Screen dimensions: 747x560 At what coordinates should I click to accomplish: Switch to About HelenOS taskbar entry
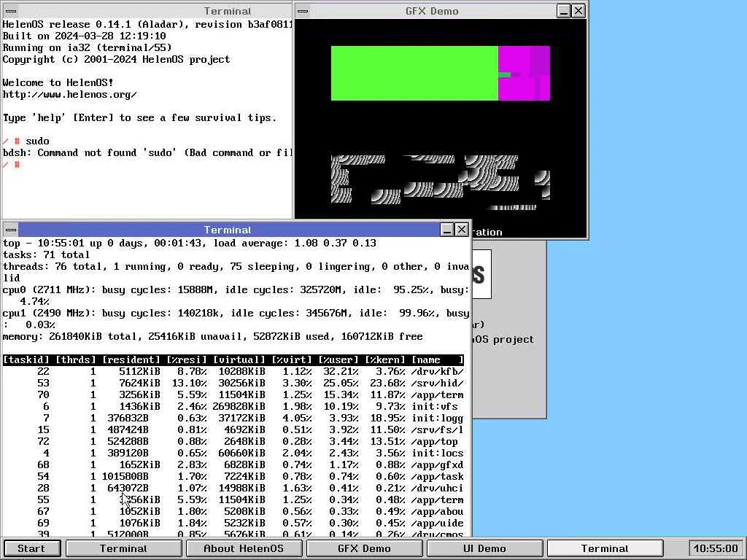244,548
